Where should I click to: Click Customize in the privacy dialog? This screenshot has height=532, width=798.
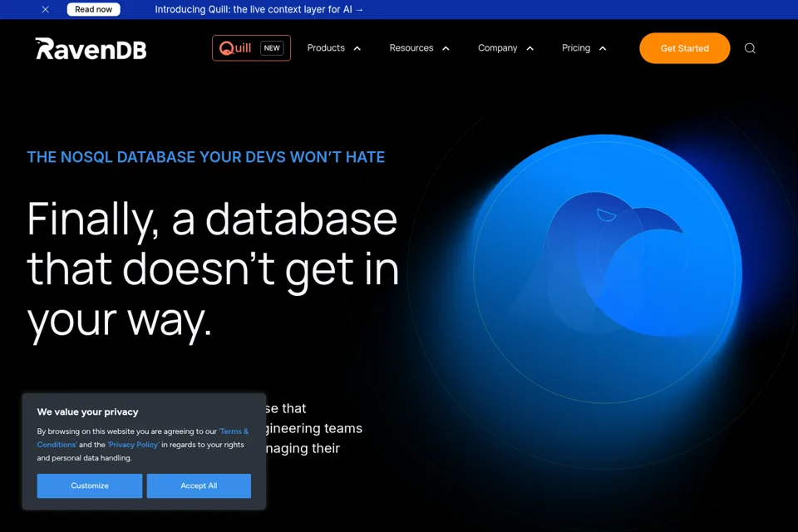click(90, 485)
